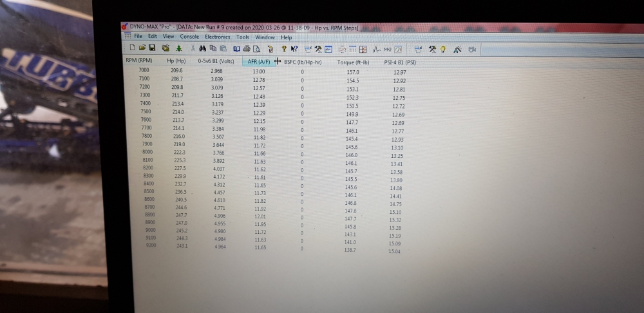Click the blue graph window icon
The image size is (644, 313).
328,50
